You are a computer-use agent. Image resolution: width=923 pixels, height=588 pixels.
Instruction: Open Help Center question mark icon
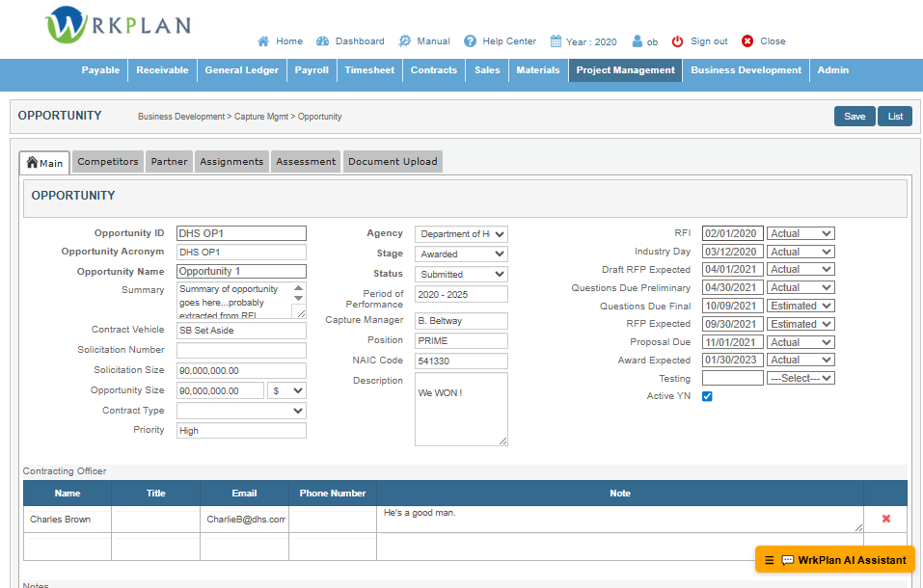tap(471, 41)
